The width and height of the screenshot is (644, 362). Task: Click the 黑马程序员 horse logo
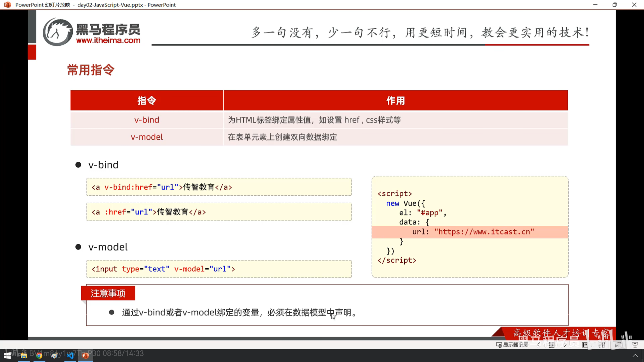coord(58,32)
